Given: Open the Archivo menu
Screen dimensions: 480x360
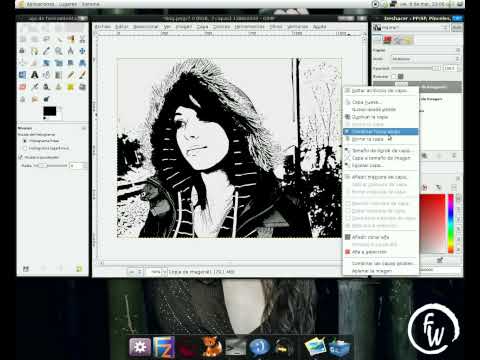Looking at the screenshot, I should [x=103, y=27].
